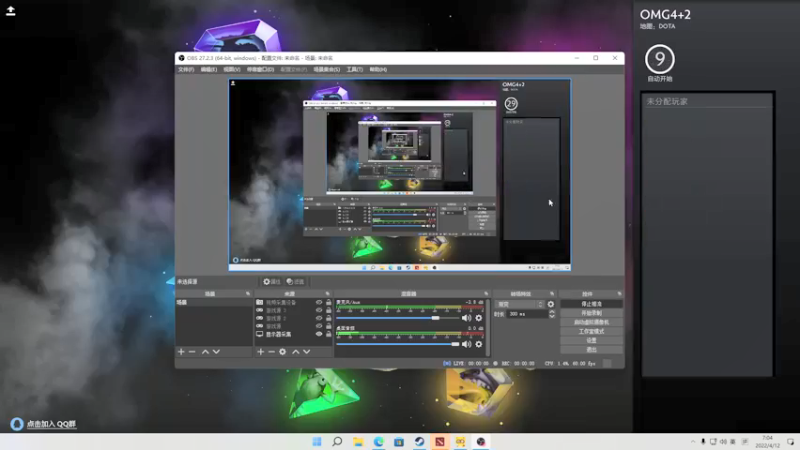Screen dimensions: 800x450
Task: Move the selected source down in the list
Action: [x=307, y=352]
